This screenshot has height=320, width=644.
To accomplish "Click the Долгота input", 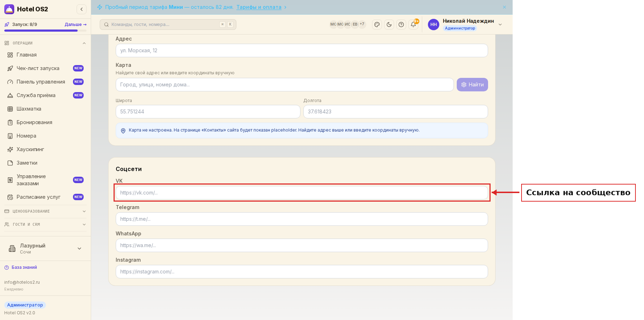I will click(x=396, y=112).
